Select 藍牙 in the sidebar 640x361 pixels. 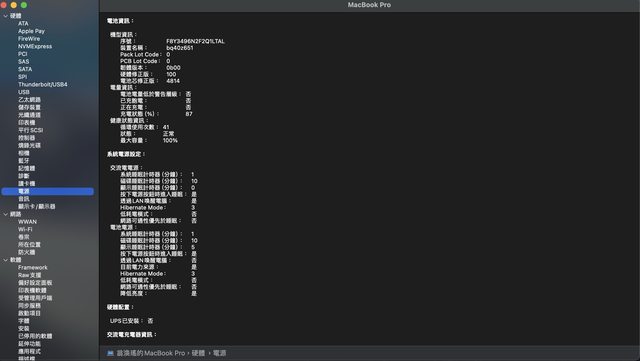[24, 160]
